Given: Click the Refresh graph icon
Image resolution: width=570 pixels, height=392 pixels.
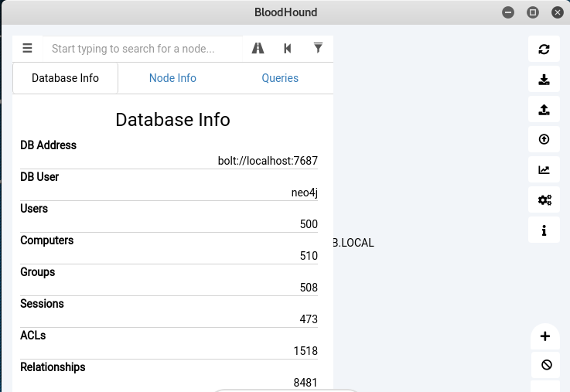Looking at the screenshot, I should pos(544,49).
